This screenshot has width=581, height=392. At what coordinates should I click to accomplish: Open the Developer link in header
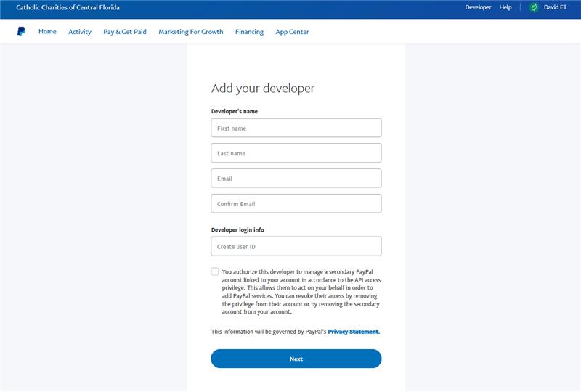pos(478,7)
